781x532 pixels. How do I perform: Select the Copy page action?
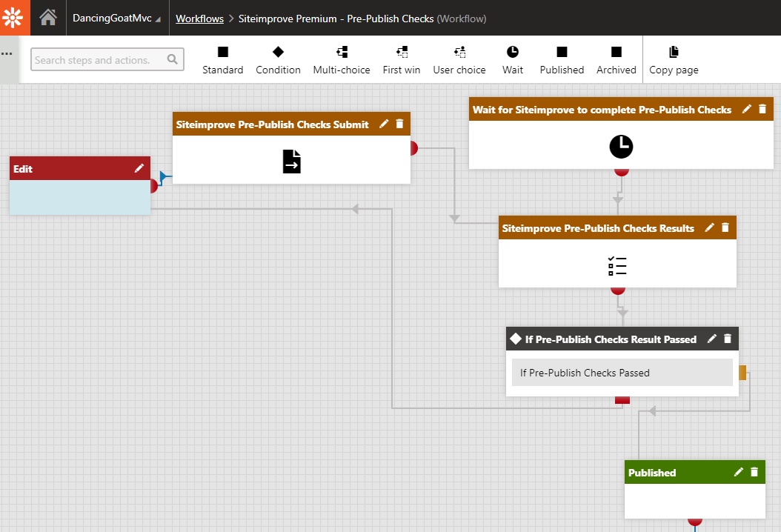(674, 60)
